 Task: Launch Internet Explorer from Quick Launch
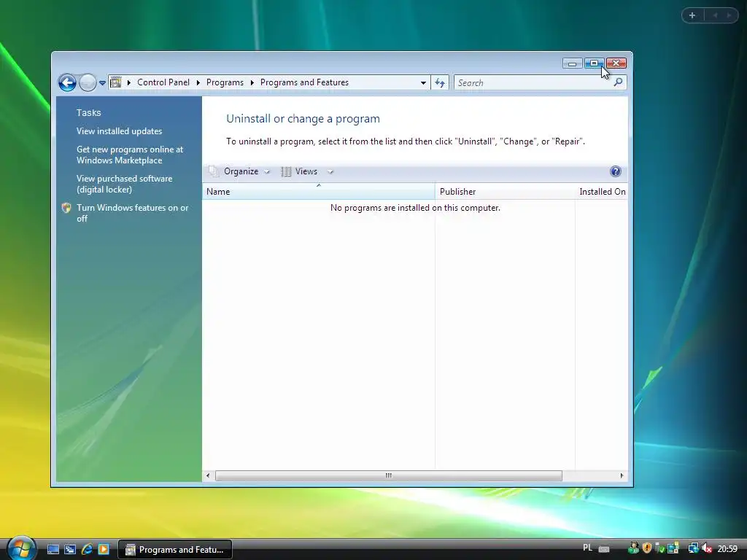[87, 550]
